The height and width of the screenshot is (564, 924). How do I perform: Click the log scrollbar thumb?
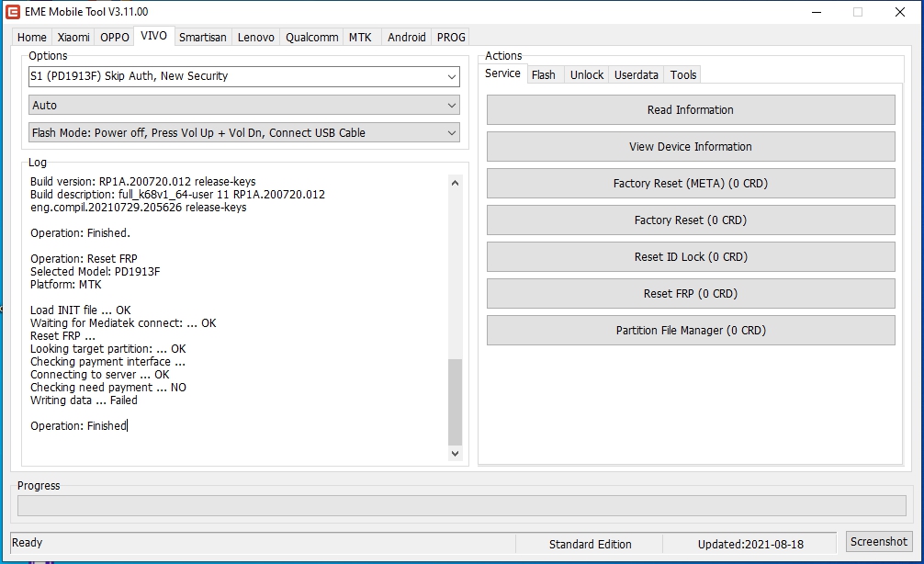(455, 401)
